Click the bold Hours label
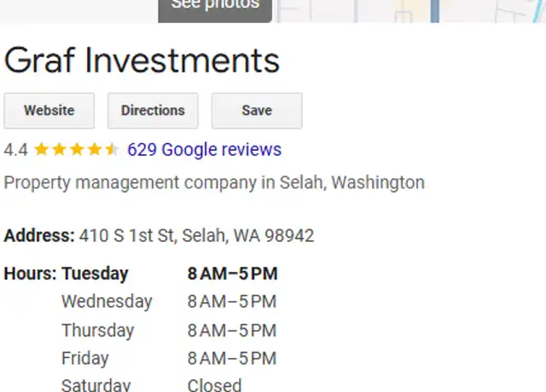This screenshot has width=546, height=392. (x=30, y=274)
